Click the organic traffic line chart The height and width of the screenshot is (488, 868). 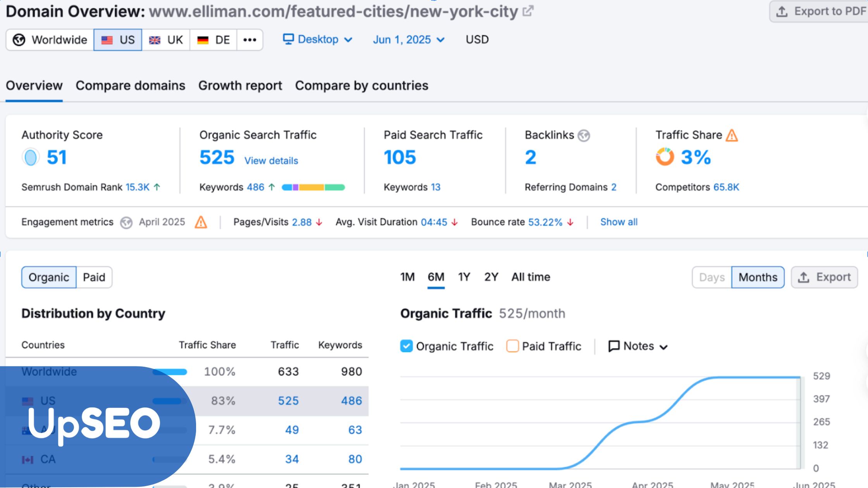[601, 423]
